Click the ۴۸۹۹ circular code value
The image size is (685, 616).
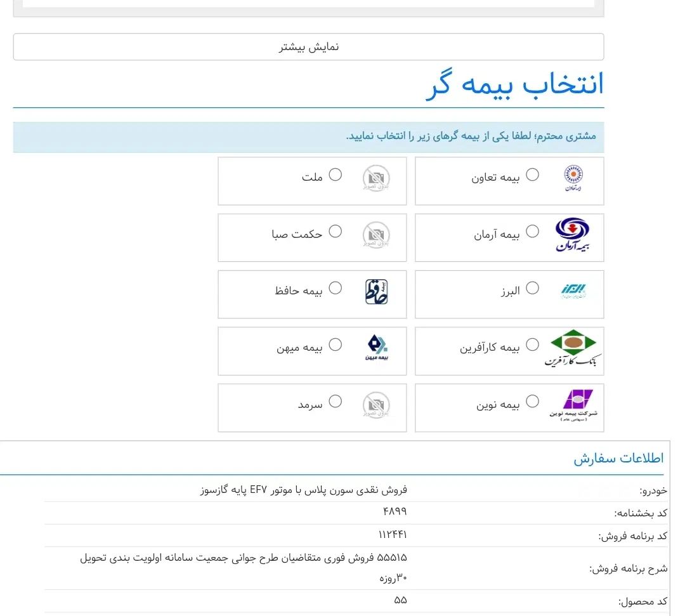coord(395,511)
